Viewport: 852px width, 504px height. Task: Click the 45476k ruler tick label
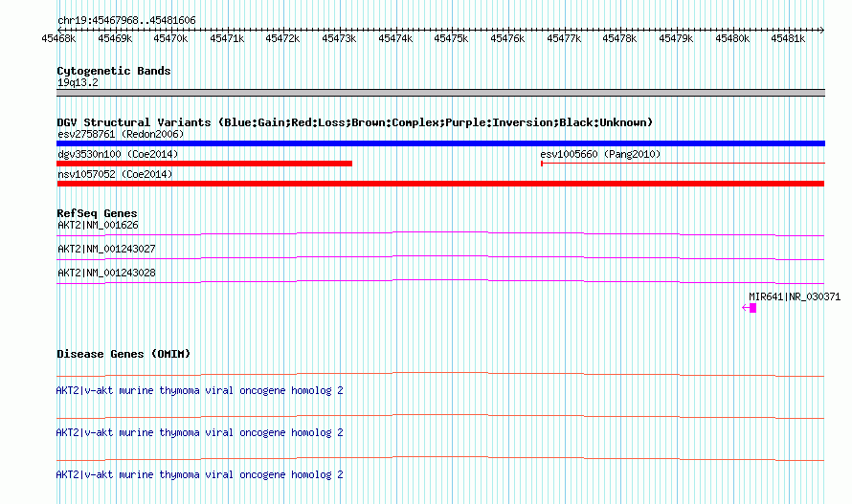[507, 38]
